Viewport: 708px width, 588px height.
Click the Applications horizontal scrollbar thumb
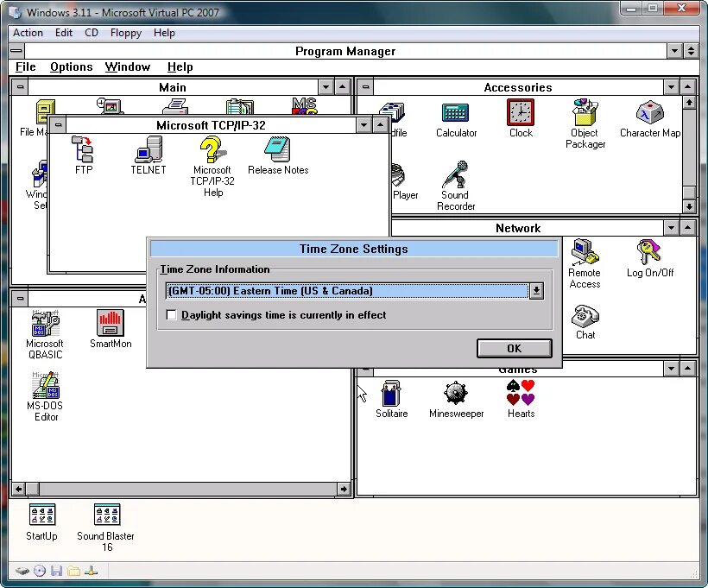[33, 489]
